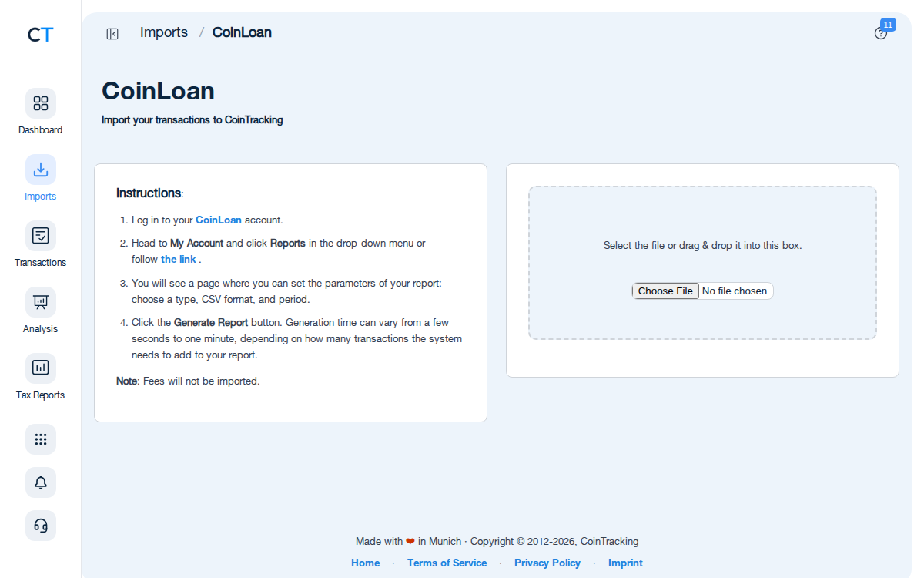
Task: Open the Privacy Policy footer link
Action: tap(547, 563)
